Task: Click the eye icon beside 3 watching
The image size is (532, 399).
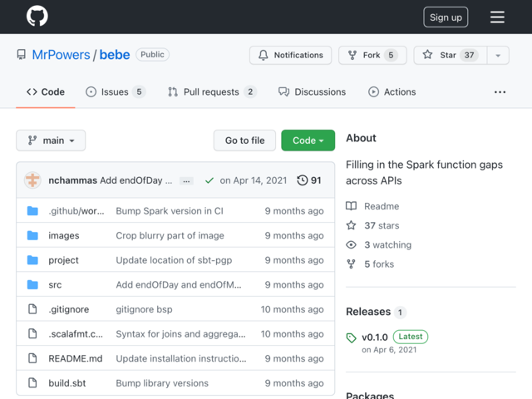Action: pos(351,244)
